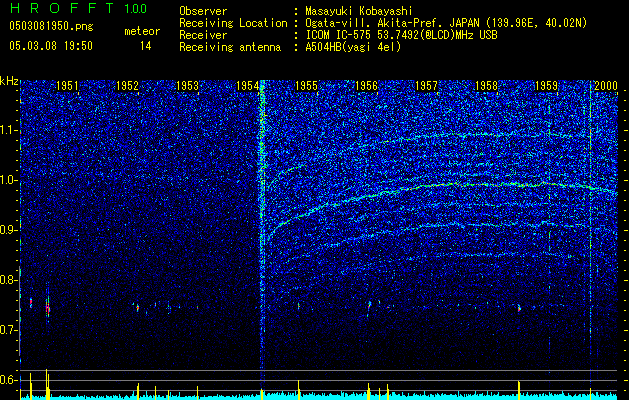Screen dimensions: 629x400
Task: Click the 1954 time marker
Action: [x=247, y=86]
